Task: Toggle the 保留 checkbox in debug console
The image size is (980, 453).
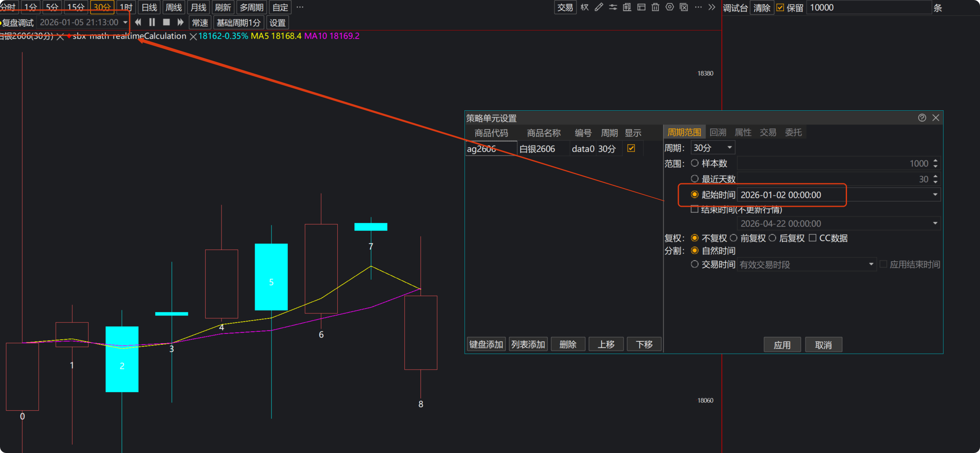Action: [780, 8]
